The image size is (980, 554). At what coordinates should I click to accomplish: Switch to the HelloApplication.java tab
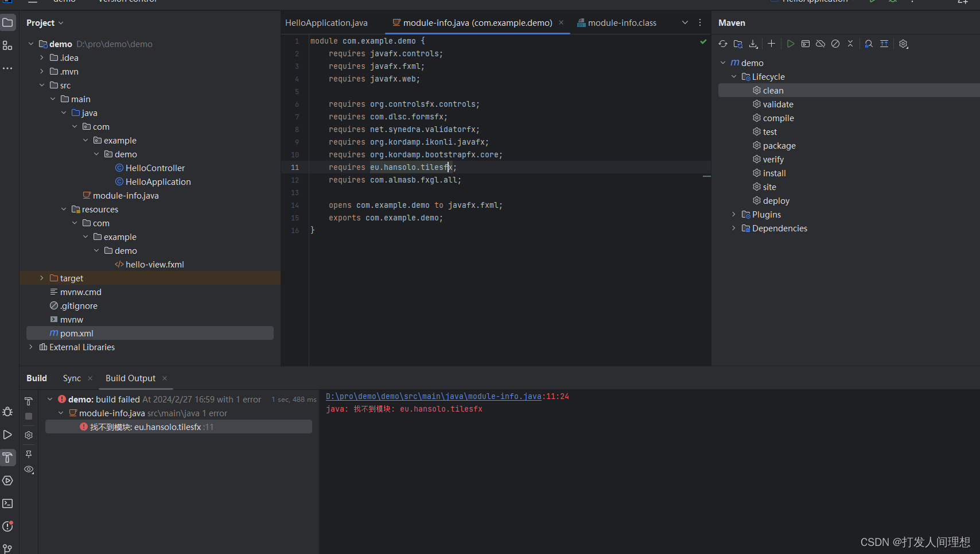(x=326, y=22)
